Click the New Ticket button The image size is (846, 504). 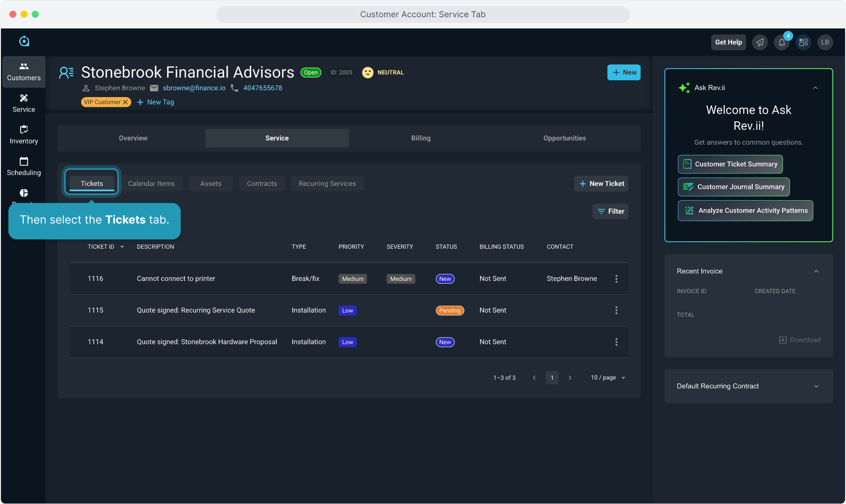[x=601, y=184]
